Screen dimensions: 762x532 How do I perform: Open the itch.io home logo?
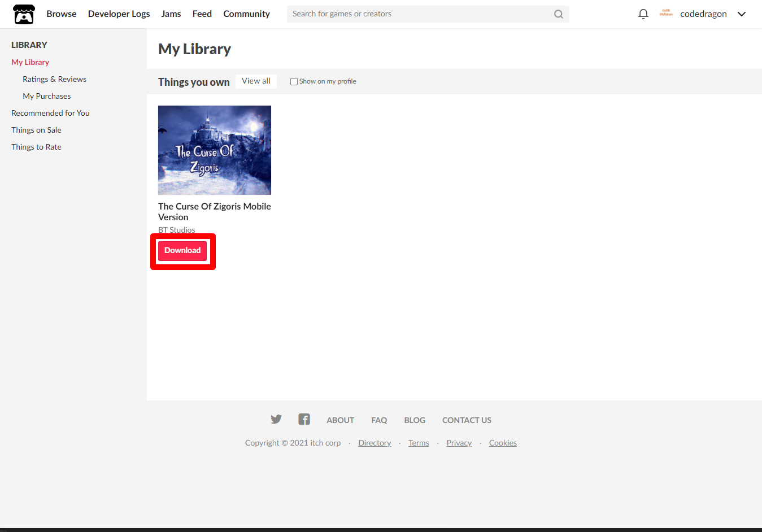[x=24, y=14]
